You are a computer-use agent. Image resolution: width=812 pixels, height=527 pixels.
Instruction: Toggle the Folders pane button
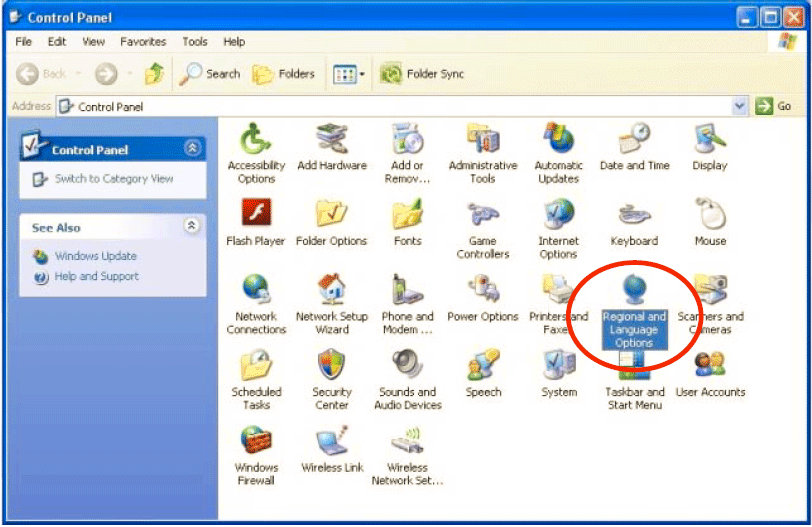click(283, 74)
